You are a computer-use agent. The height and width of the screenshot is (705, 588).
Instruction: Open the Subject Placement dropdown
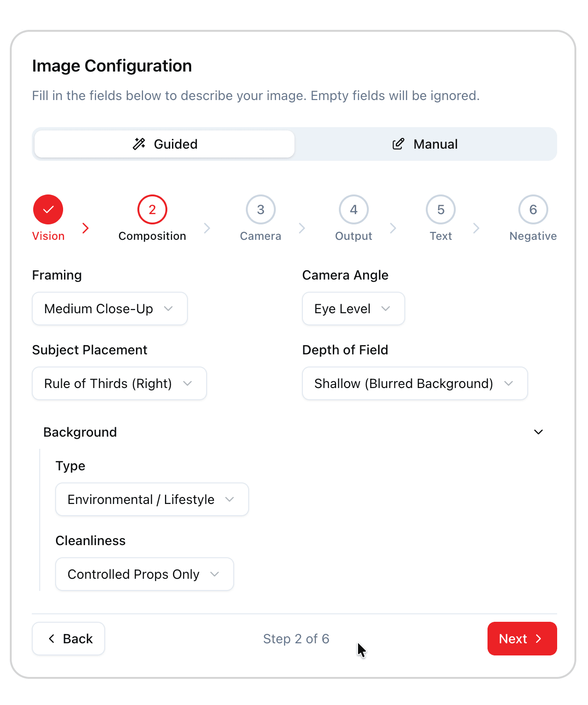(x=119, y=383)
